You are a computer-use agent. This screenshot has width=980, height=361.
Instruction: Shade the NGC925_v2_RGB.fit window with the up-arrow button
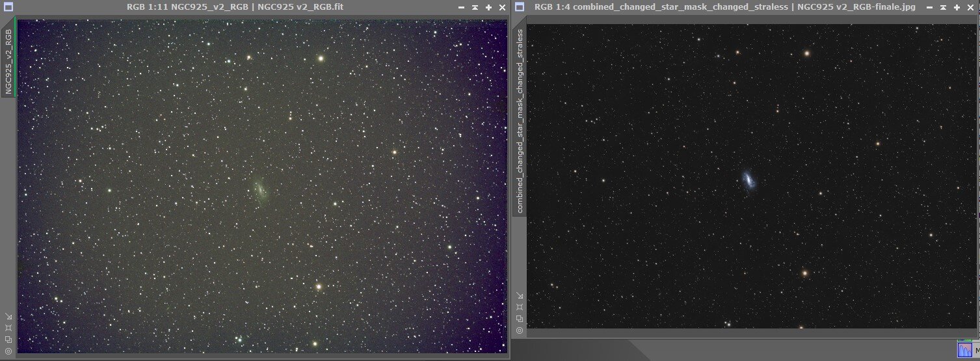(475, 7)
